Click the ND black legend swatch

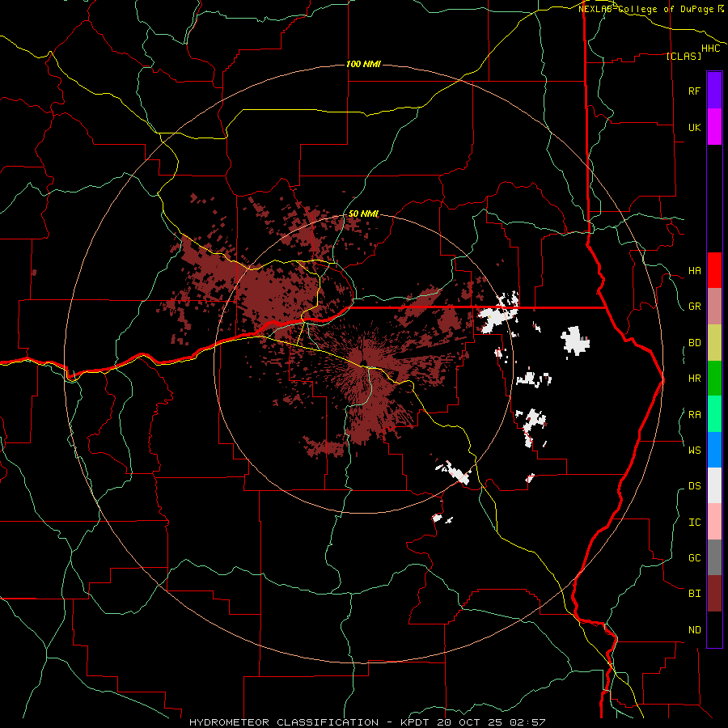coord(714,629)
